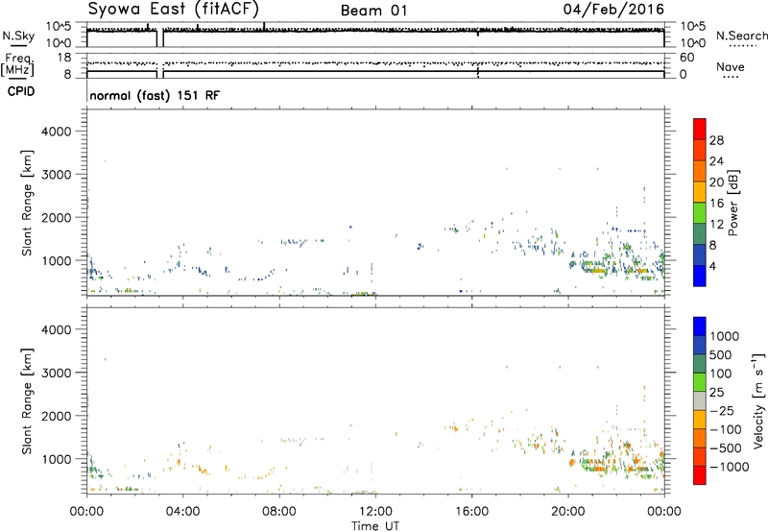Click the "N.Sky" legend label
The width and height of the screenshot is (768, 532).
[x=18, y=36]
